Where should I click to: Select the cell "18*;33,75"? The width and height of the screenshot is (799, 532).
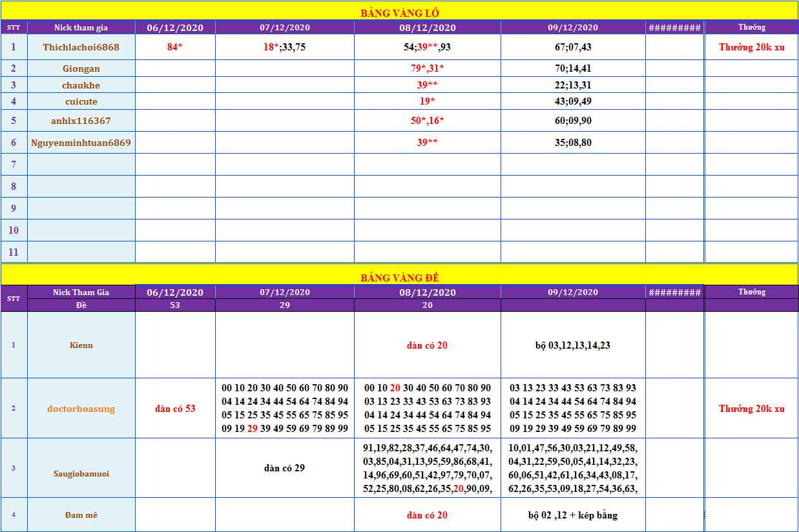coord(285,47)
